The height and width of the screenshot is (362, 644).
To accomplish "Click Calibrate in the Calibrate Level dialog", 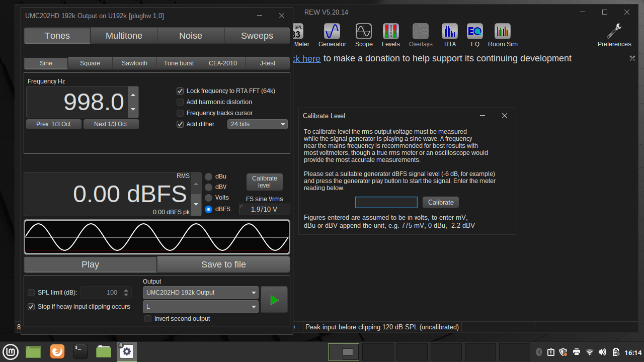I will tap(441, 202).
